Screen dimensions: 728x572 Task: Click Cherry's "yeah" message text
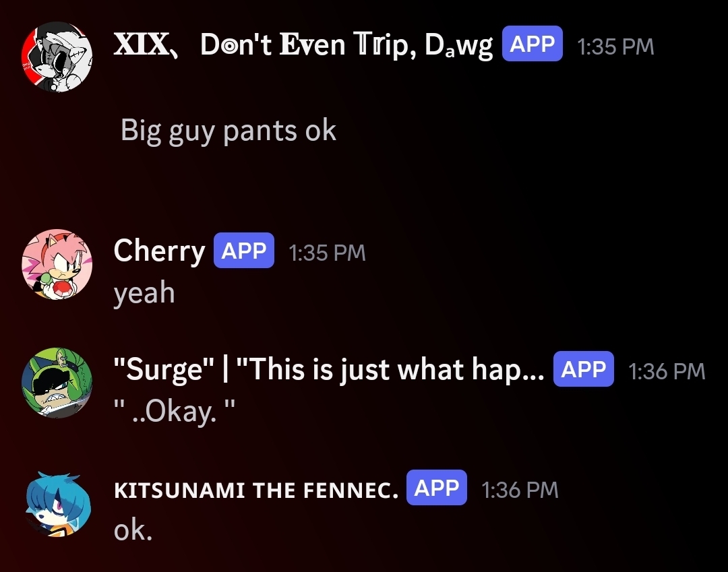pyautogui.click(x=144, y=292)
